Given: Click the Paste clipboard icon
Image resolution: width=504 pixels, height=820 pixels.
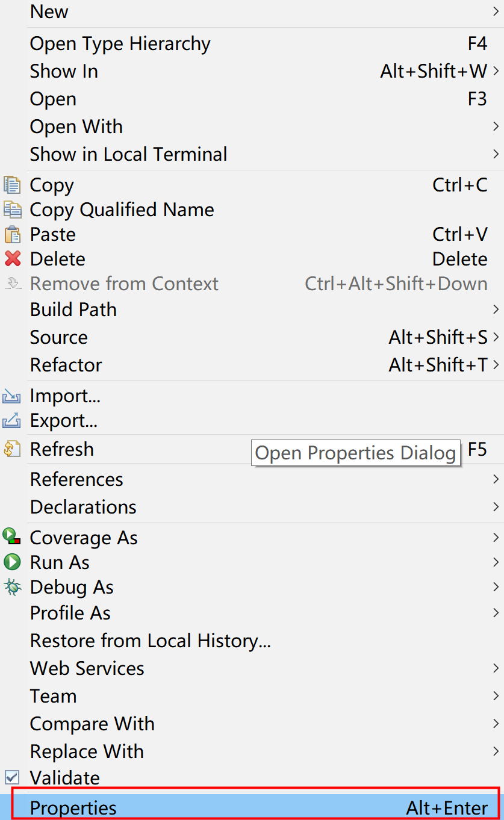Looking at the screenshot, I should pos(12,234).
